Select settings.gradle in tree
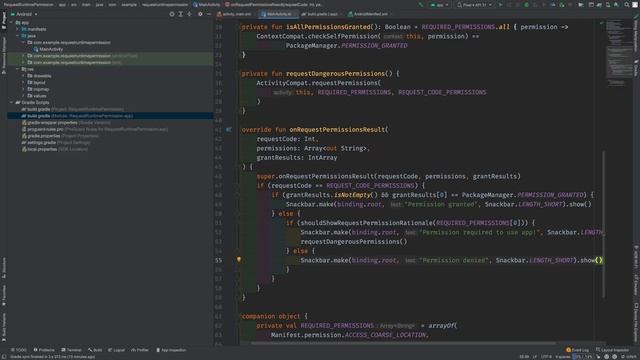The height and width of the screenshot is (360, 640). pos(56,142)
